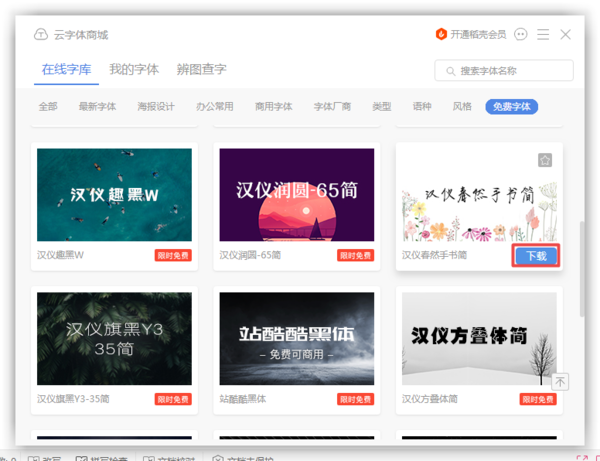Click 限时免费 badge on 汉仪趣黑W

tap(173, 256)
